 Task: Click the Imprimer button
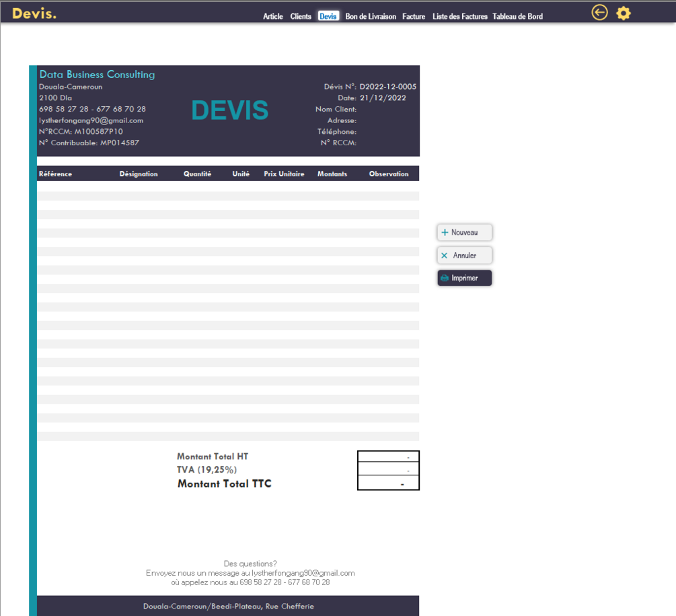pos(464,278)
